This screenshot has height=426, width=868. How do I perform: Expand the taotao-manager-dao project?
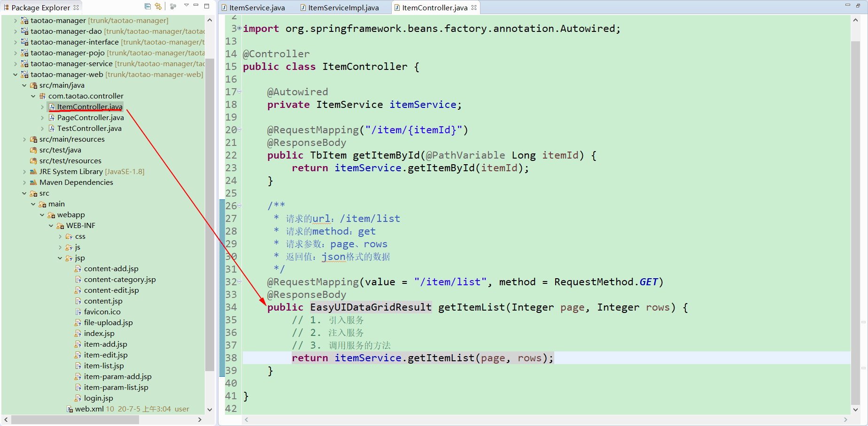coord(15,31)
